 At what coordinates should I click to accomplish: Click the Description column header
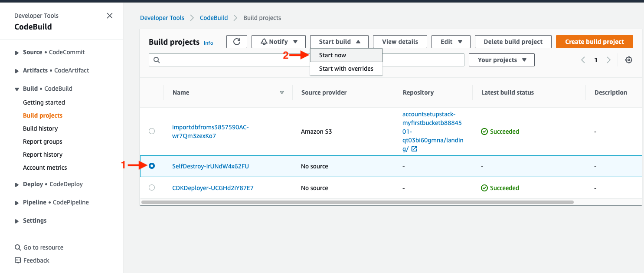click(x=611, y=92)
